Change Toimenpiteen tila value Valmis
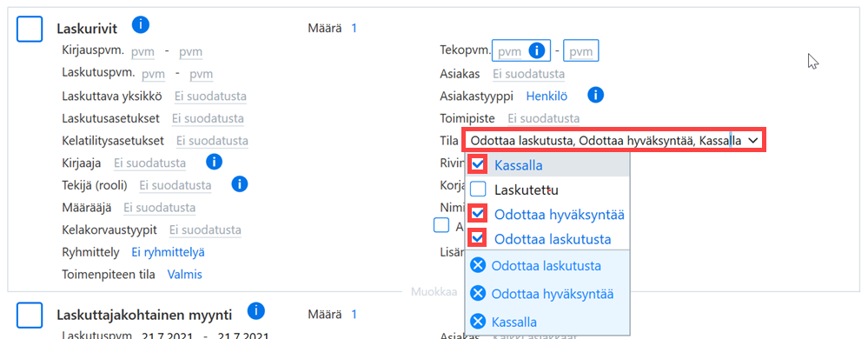Screen dimensions: 868x339 tap(185, 274)
